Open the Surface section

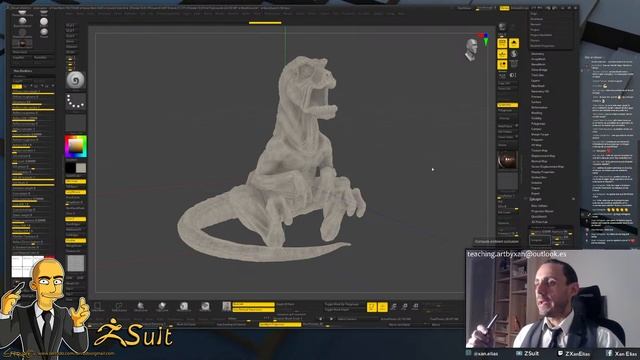coord(536,102)
